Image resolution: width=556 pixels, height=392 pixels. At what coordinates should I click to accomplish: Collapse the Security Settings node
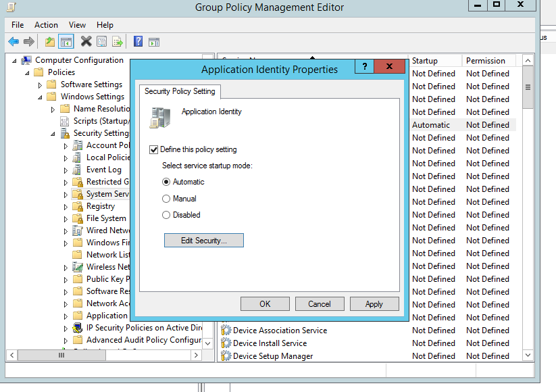[53, 134]
